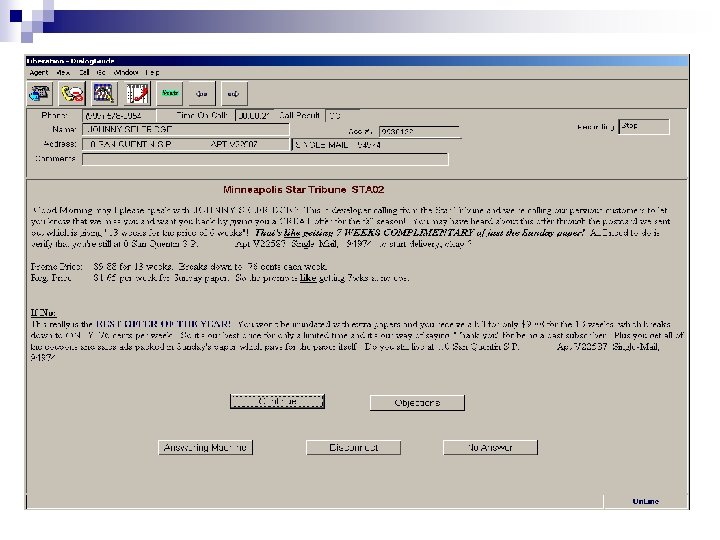Click the sixth toolbar button, left of the last one
720x540 pixels.
tap(202, 94)
